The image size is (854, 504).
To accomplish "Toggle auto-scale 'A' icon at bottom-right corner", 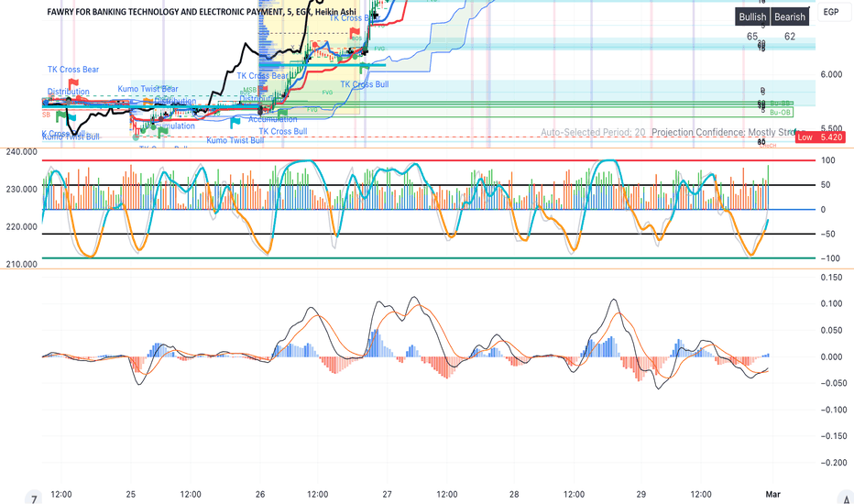I will pos(846,498).
